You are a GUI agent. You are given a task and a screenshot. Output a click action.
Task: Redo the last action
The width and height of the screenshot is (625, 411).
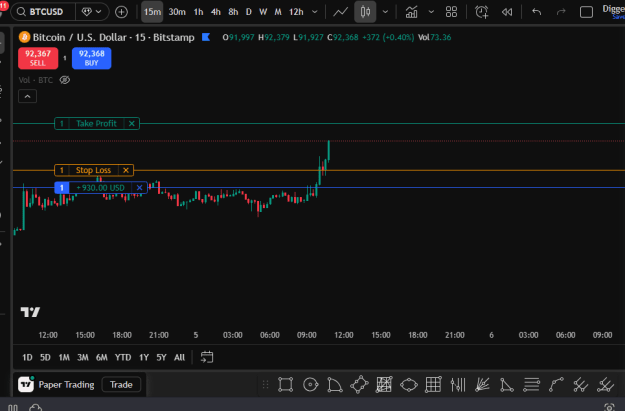coord(561,12)
